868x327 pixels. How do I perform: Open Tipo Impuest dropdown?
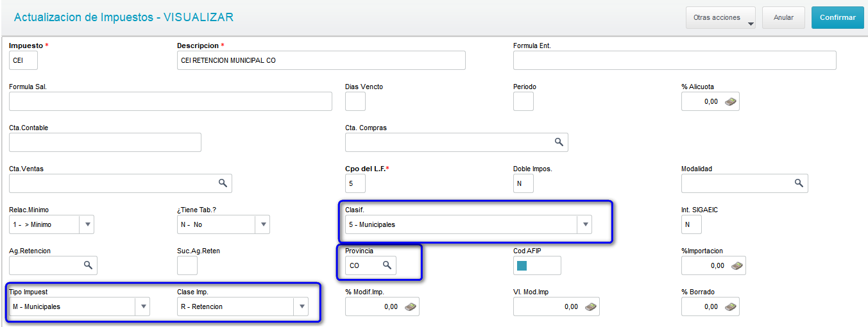tap(142, 306)
